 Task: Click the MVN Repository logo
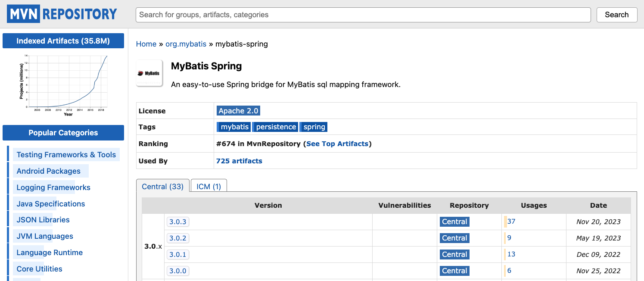62,13
